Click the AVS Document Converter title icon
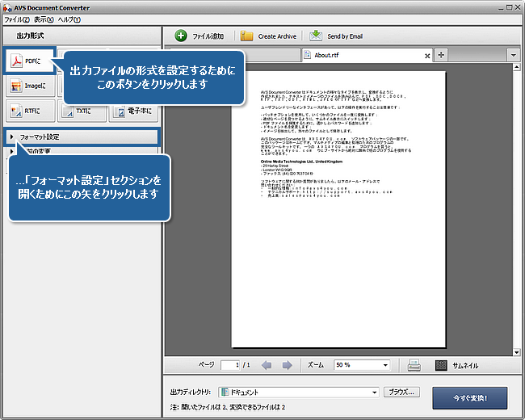The height and width of the screenshot is (420, 525). point(7,8)
